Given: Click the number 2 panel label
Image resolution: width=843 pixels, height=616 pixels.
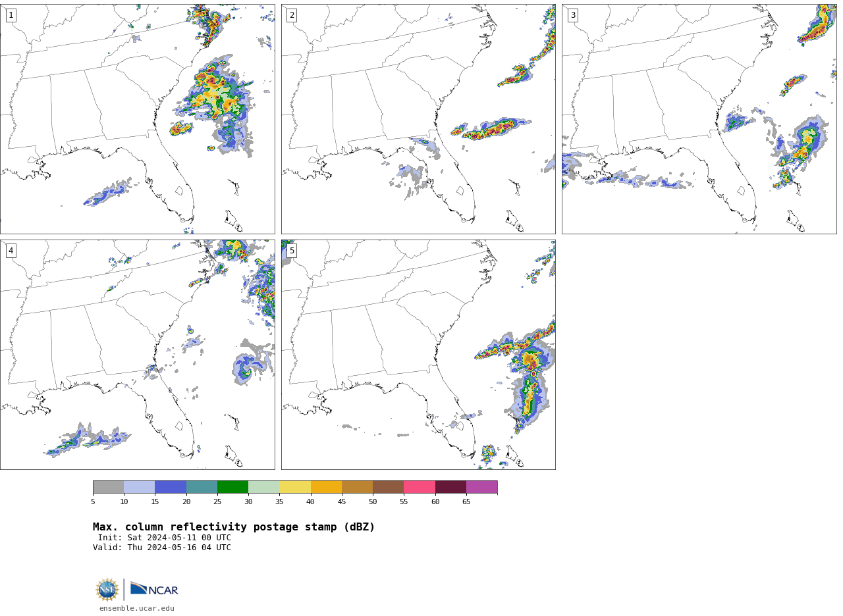Looking at the screenshot, I should [x=292, y=15].
